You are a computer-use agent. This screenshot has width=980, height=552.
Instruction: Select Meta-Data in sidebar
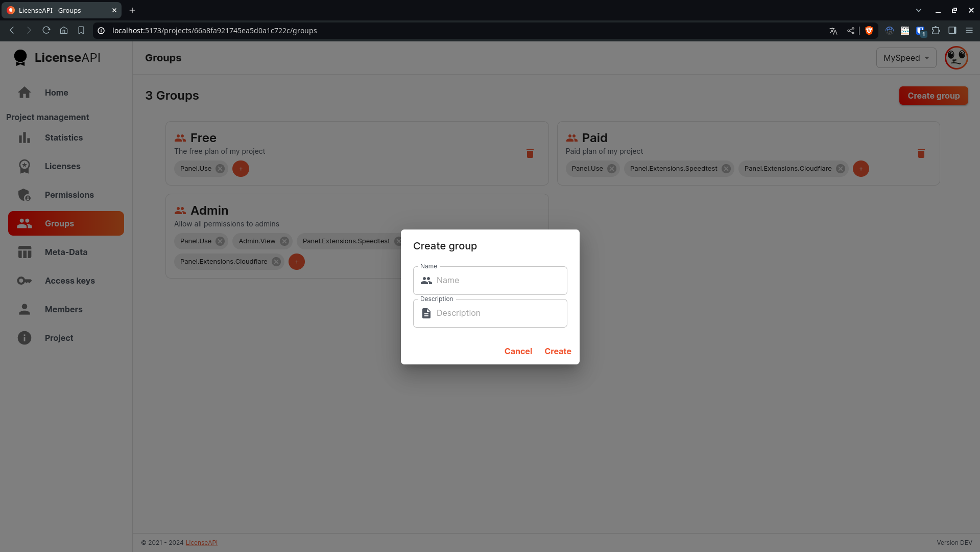(x=66, y=252)
